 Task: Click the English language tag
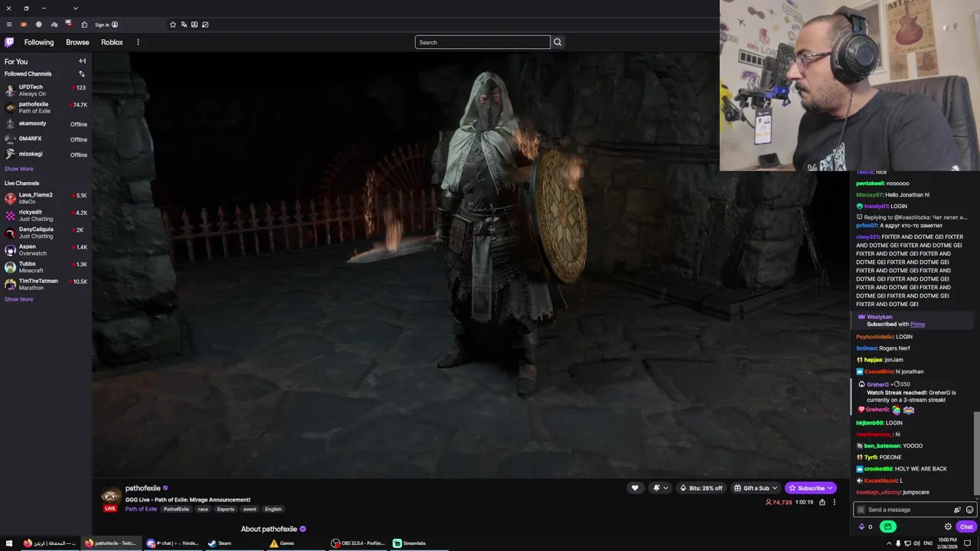[x=273, y=509]
